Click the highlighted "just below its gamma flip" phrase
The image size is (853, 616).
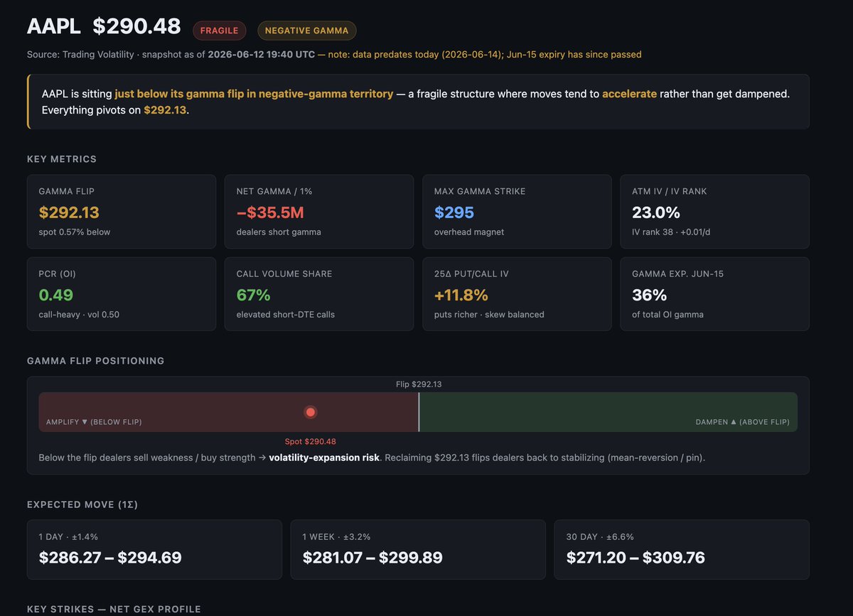[x=185, y=94]
